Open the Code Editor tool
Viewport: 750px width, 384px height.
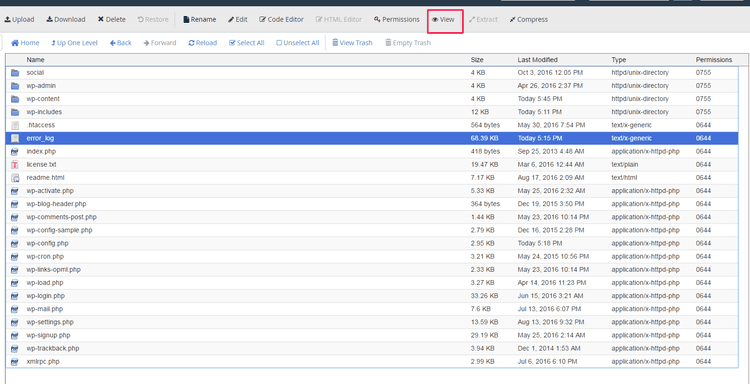[281, 20]
